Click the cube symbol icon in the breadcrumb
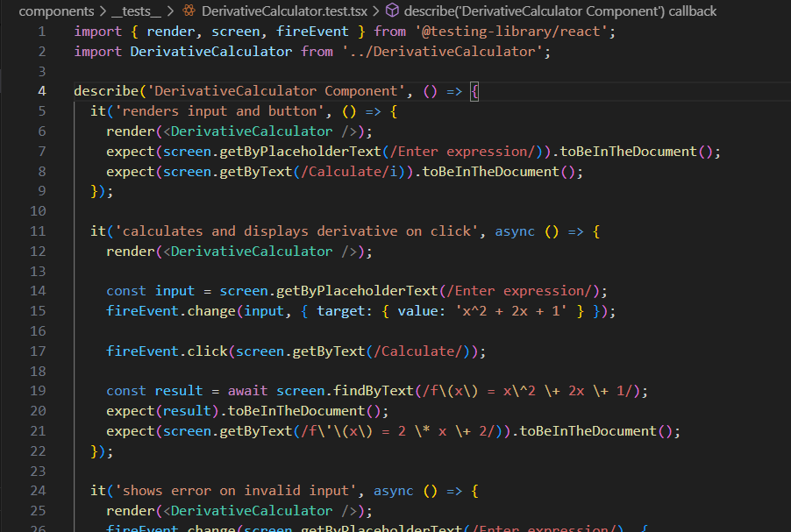The image size is (791, 532). pos(393,11)
